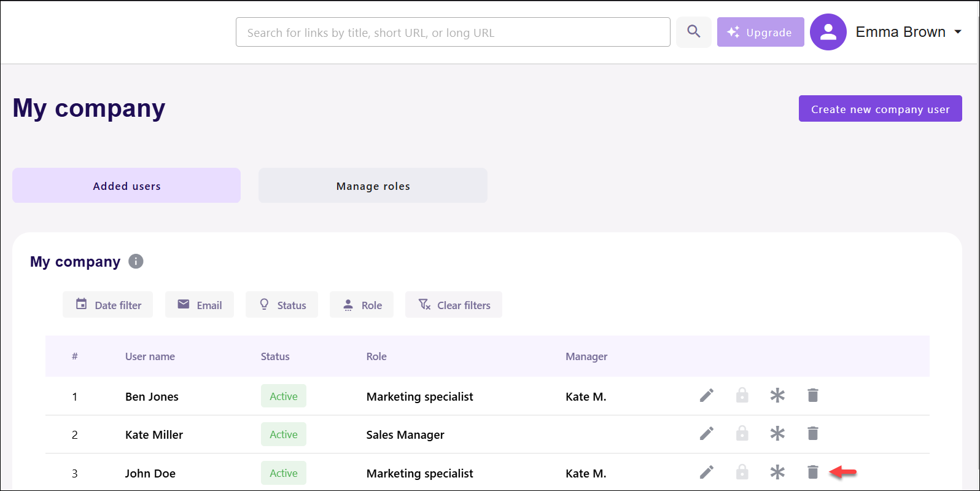Screen dimensions: 980x491
Task: Open the Date filter
Action: pos(107,305)
